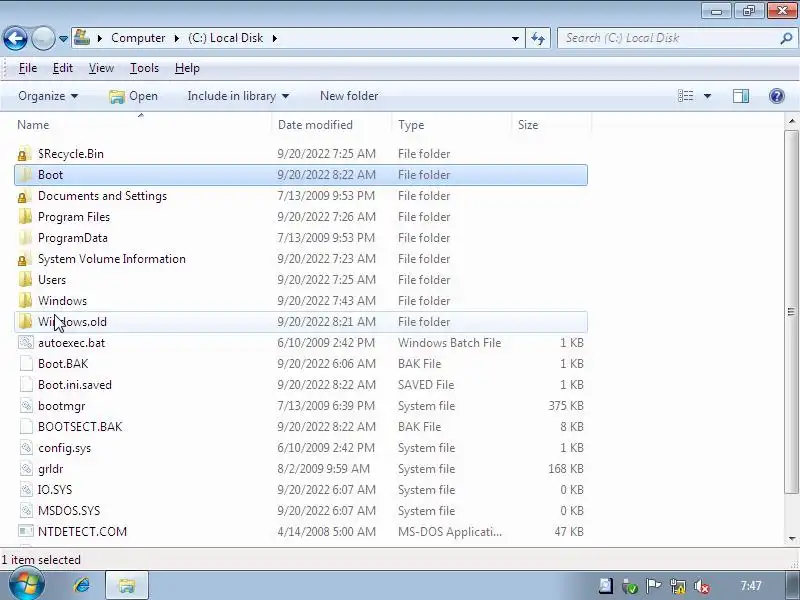Click the computer icon in the address bar
The width and height of the screenshot is (800, 600).
82,37
